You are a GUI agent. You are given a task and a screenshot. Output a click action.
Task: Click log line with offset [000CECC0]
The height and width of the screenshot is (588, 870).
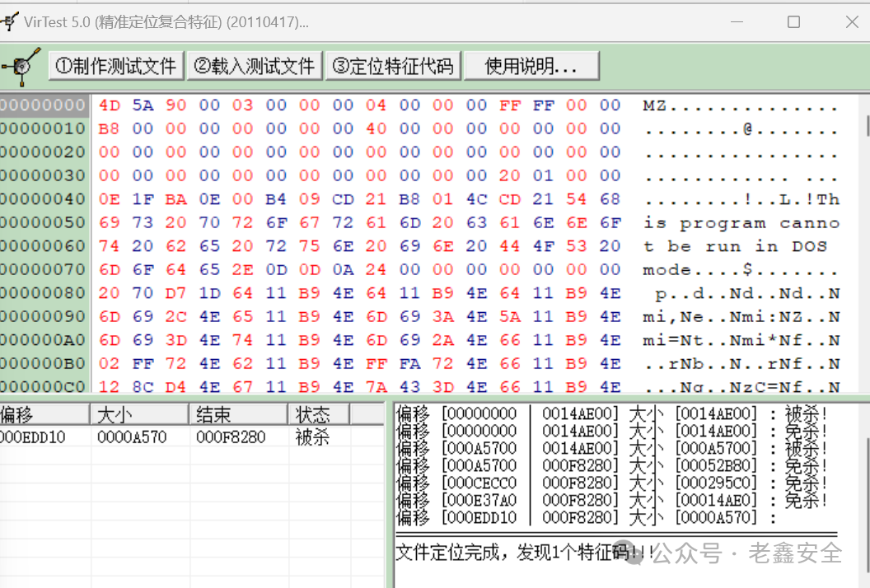click(x=611, y=483)
